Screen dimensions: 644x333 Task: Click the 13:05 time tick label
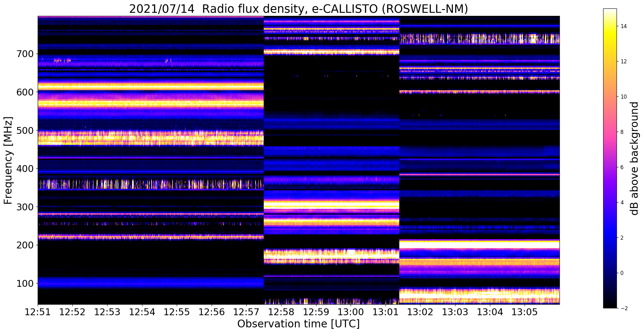[525, 312]
